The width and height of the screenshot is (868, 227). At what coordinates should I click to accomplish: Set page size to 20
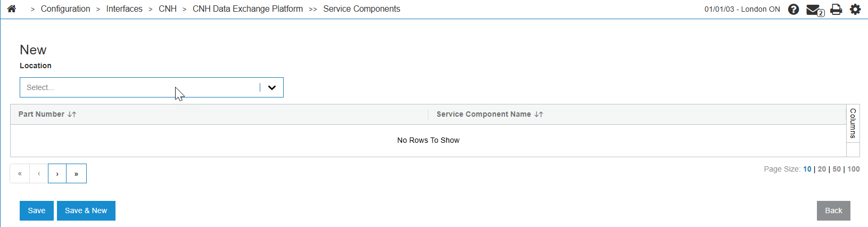(x=822, y=169)
